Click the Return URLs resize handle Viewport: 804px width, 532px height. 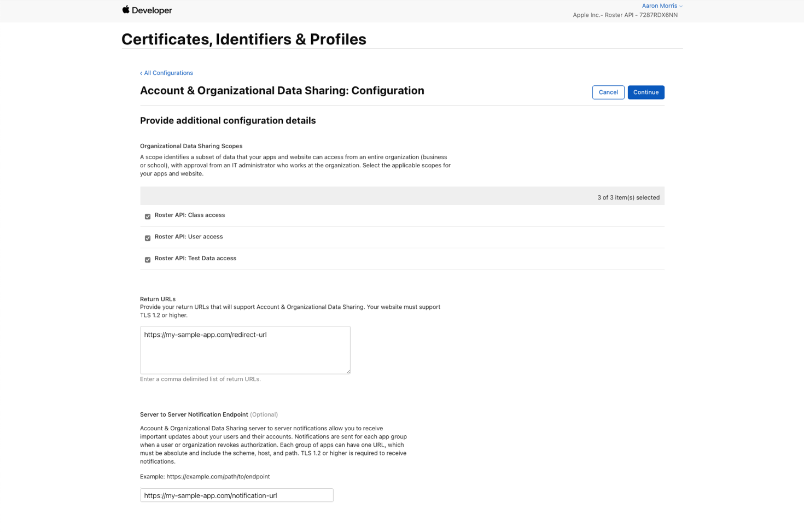[x=348, y=372]
